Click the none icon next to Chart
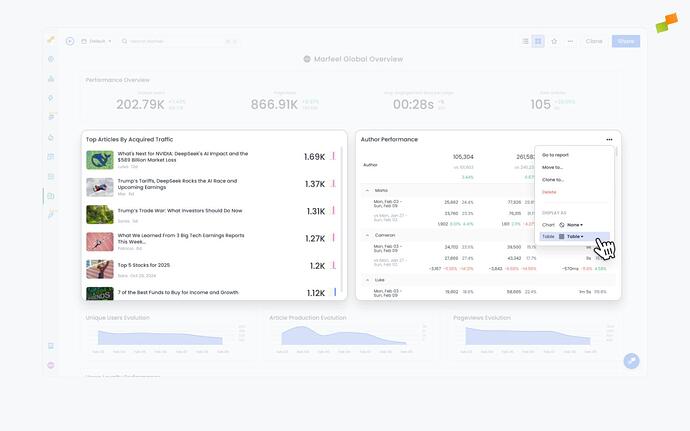The width and height of the screenshot is (690, 431). click(562, 225)
